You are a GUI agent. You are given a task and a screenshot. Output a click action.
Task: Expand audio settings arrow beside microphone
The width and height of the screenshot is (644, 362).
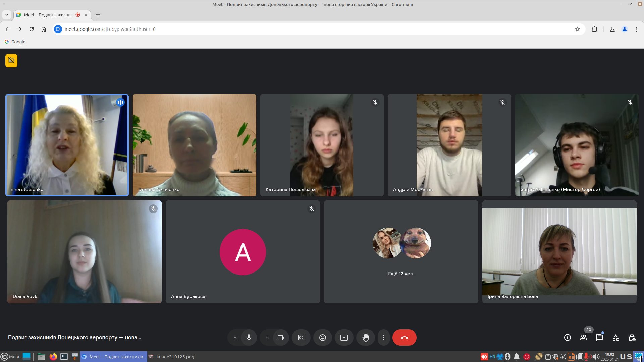[235, 338]
